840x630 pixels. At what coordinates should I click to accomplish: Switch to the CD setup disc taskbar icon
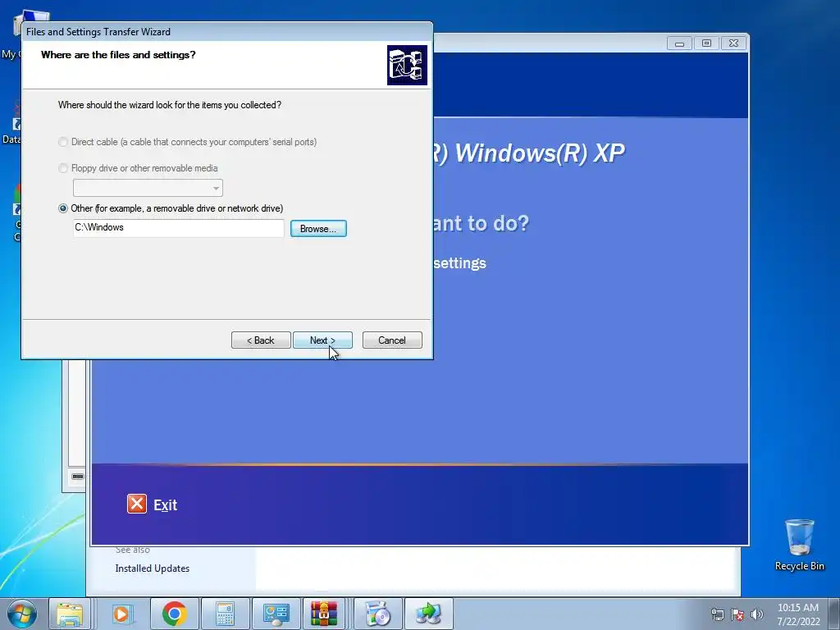pyautogui.click(x=377, y=614)
